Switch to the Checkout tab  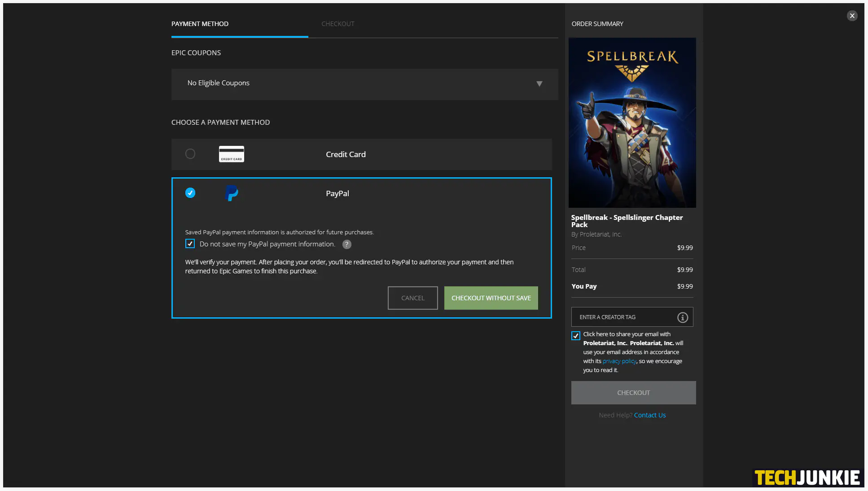[338, 24]
